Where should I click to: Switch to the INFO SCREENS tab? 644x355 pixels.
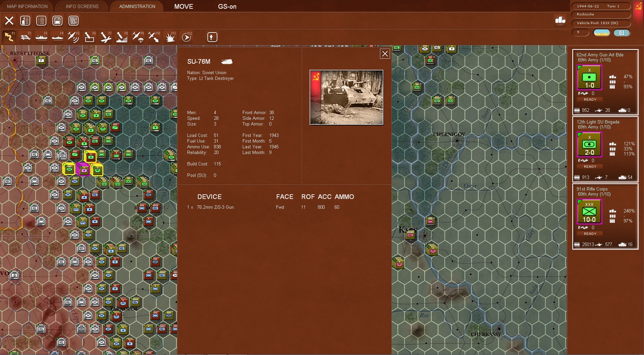coord(82,6)
